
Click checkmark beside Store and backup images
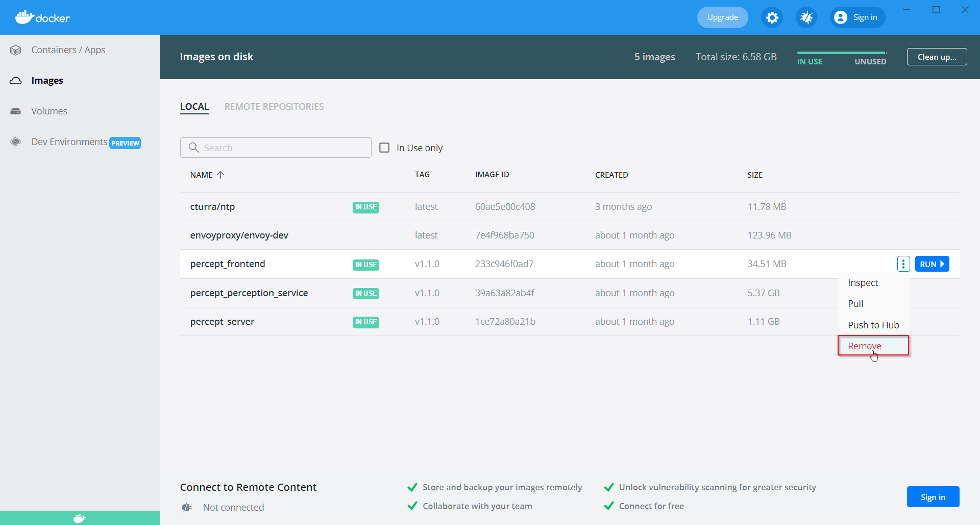coord(412,487)
